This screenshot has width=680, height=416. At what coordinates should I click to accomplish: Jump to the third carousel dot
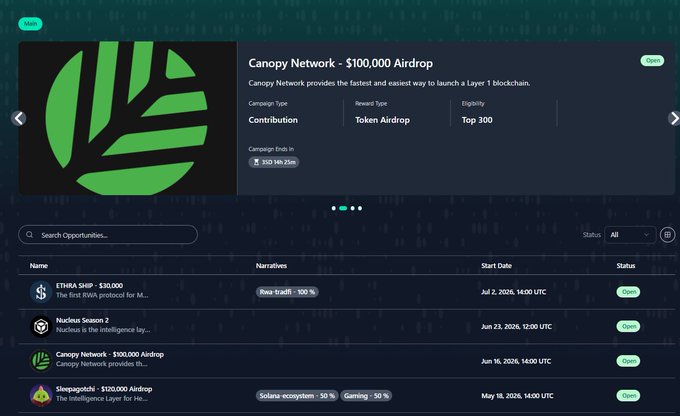tap(353, 208)
